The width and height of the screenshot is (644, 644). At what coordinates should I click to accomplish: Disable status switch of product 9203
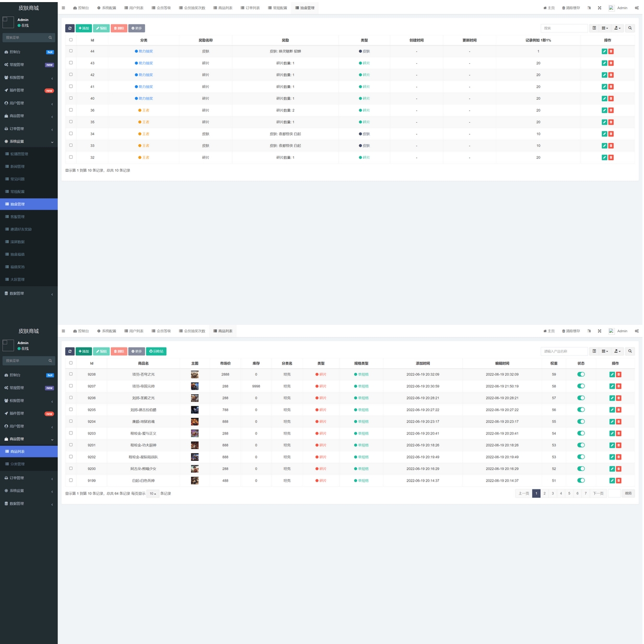tap(581, 434)
